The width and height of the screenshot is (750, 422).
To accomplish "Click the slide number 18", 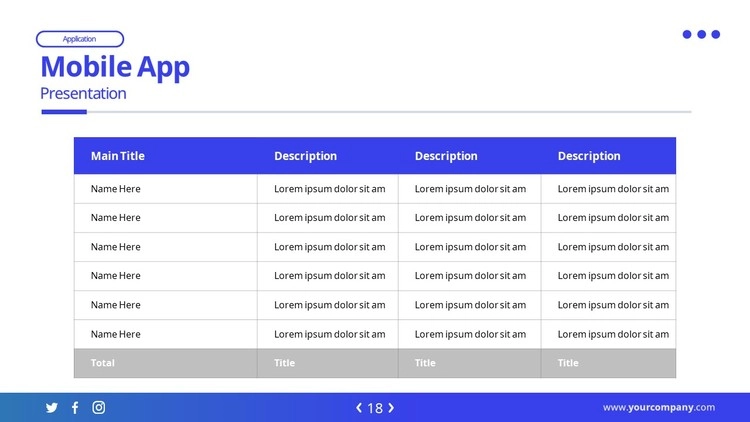I will coord(375,408).
